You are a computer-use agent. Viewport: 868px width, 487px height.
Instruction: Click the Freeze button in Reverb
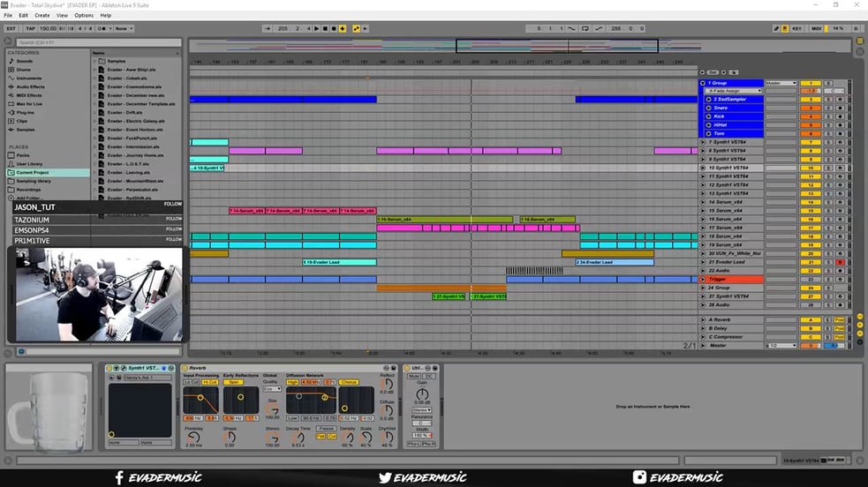click(x=325, y=428)
